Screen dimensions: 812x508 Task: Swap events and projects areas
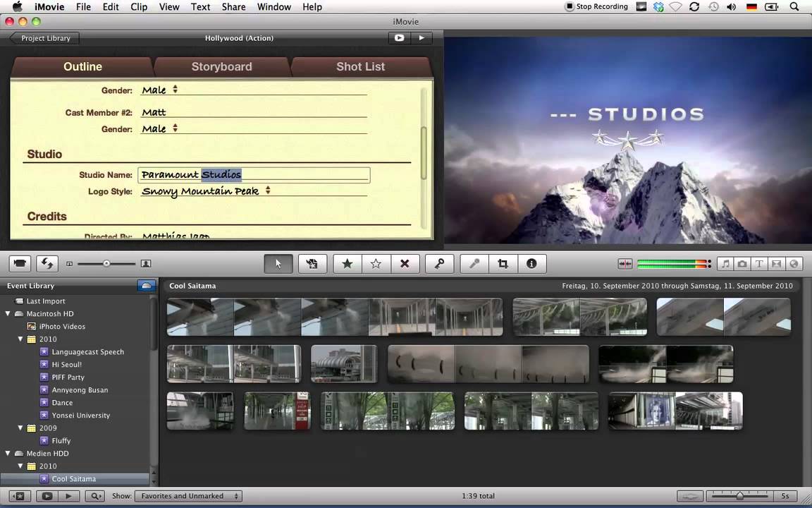(47, 264)
